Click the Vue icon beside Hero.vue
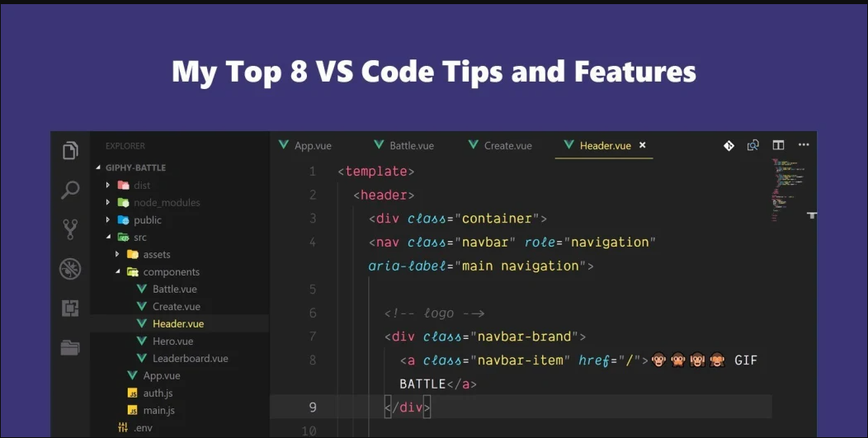Image resolution: width=868 pixels, height=438 pixels. [142, 341]
